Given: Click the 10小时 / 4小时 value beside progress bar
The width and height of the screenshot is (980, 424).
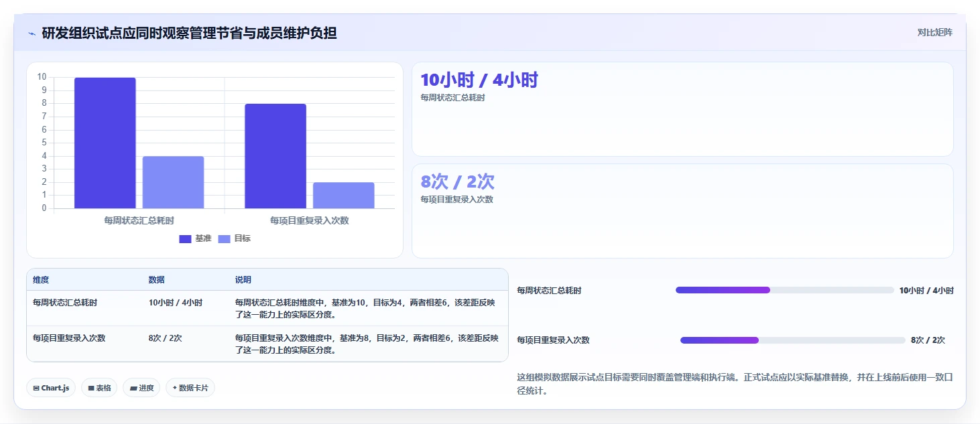Looking at the screenshot, I should (x=926, y=291).
